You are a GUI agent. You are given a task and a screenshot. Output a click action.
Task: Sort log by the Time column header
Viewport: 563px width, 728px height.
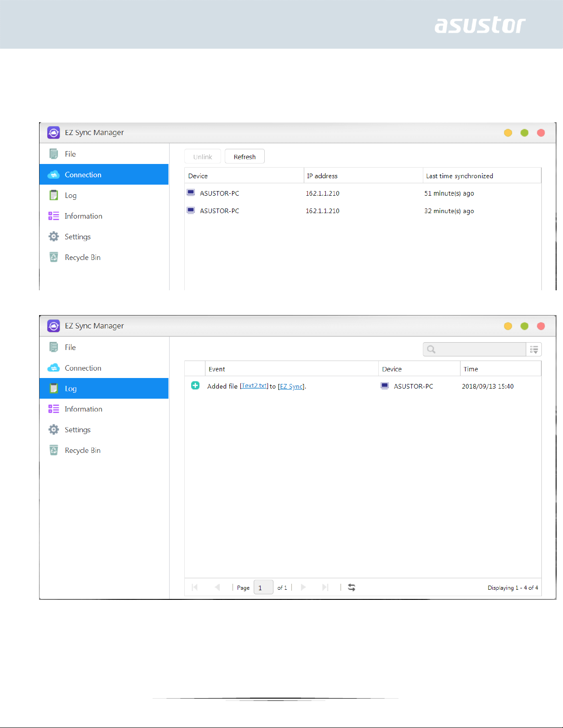(500, 369)
